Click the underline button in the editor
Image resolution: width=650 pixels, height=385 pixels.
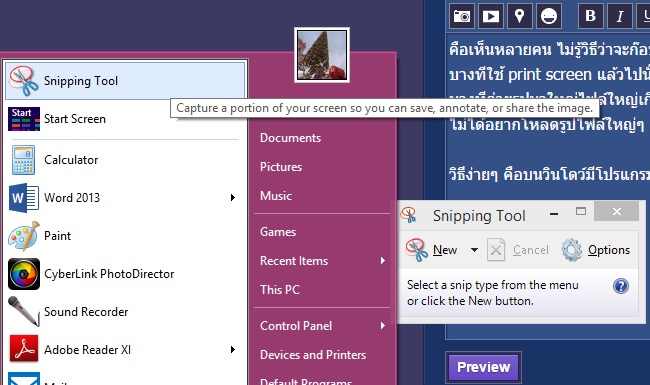[x=643, y=16]
